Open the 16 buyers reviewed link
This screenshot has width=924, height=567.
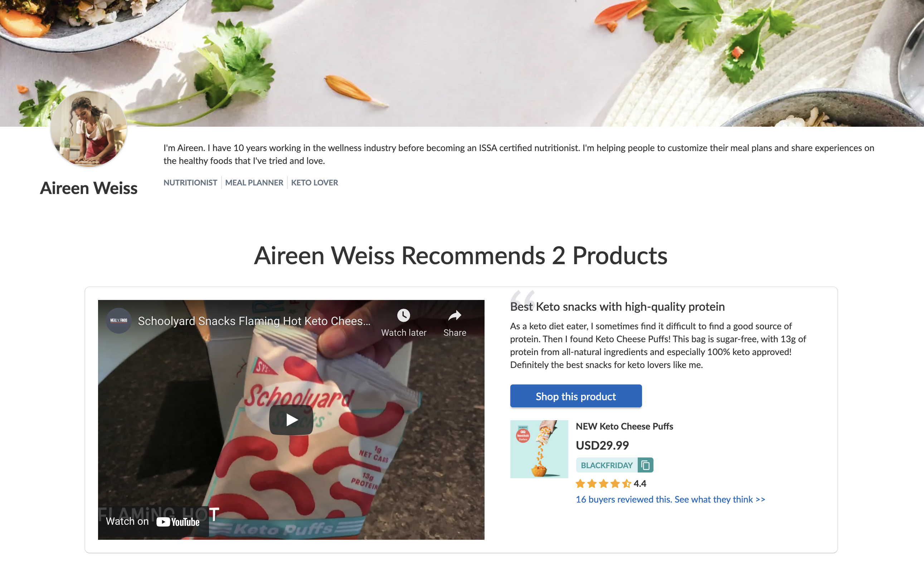(671, 499)
